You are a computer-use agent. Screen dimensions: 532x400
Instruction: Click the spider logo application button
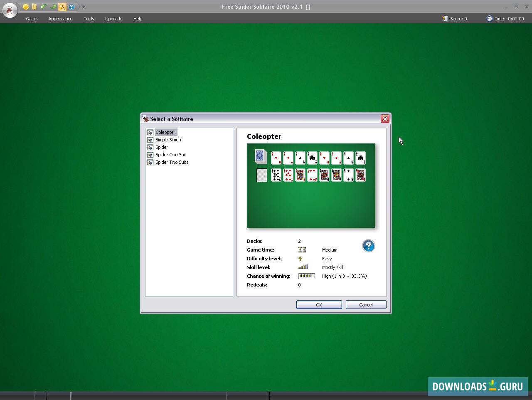pyautogui.click(x=10, y=10)
